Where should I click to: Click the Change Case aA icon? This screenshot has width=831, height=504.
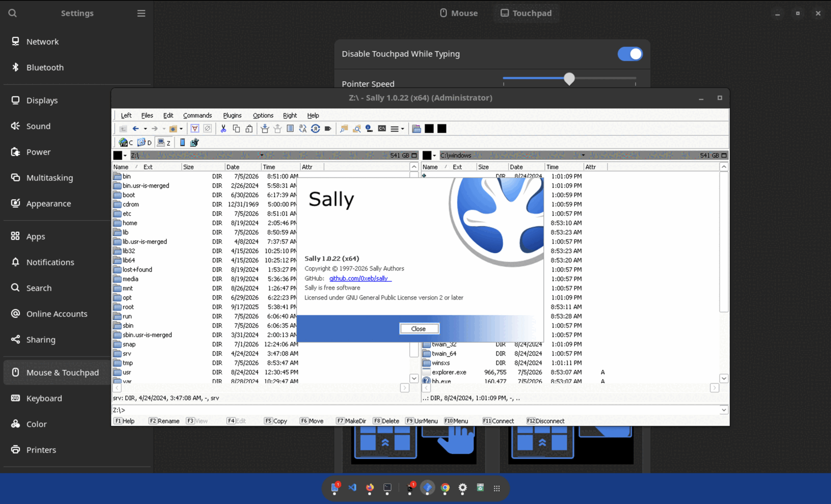pos(303,129)
